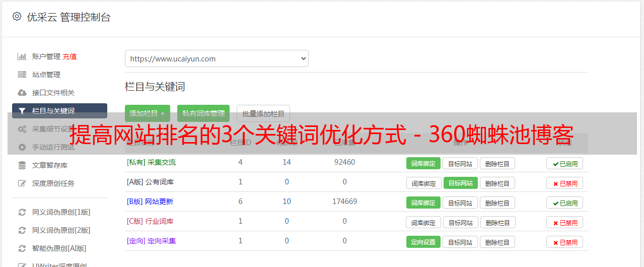Viewport: 644px width, 267px height.
Task: Click the database icon for 文章暂存库
Action: (x=22, y=165)
